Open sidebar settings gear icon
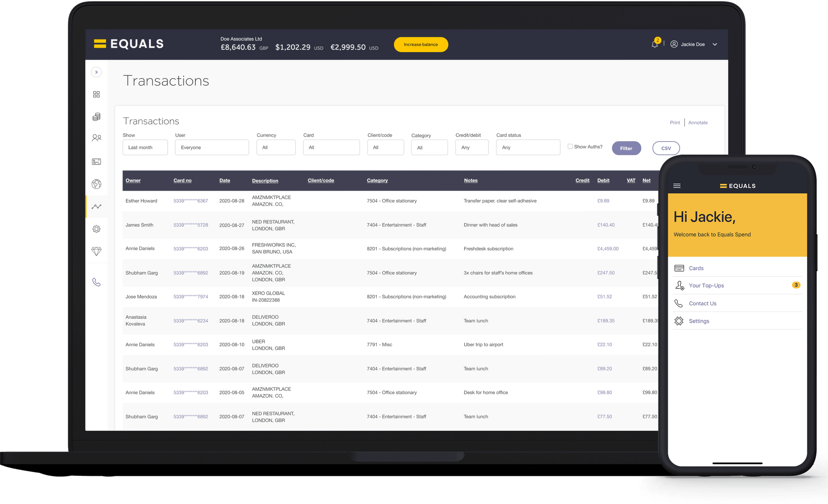This screenshot has width=828, height=504. point(96,229)
